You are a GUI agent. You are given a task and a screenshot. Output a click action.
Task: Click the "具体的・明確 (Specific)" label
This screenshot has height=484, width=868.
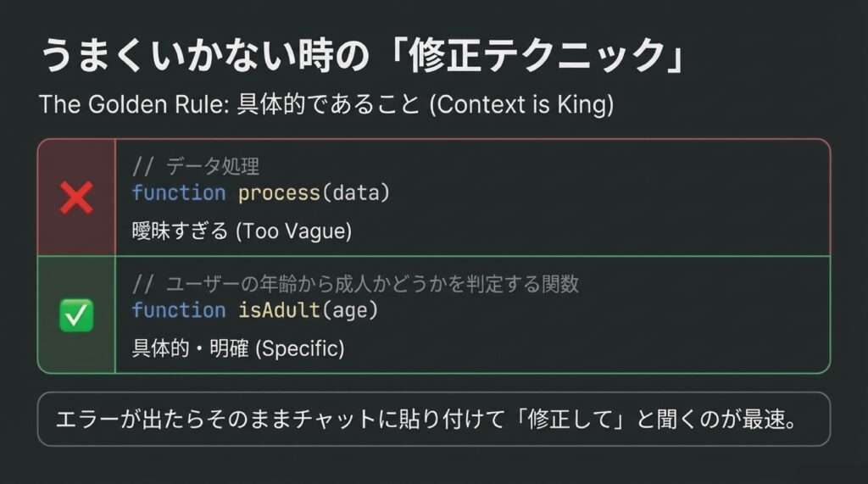(238, 348)
